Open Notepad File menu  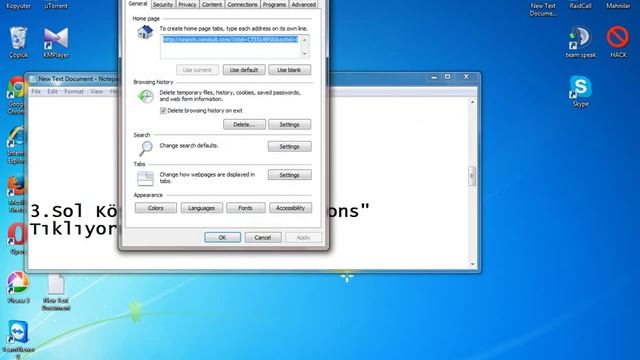coord(36,91)
